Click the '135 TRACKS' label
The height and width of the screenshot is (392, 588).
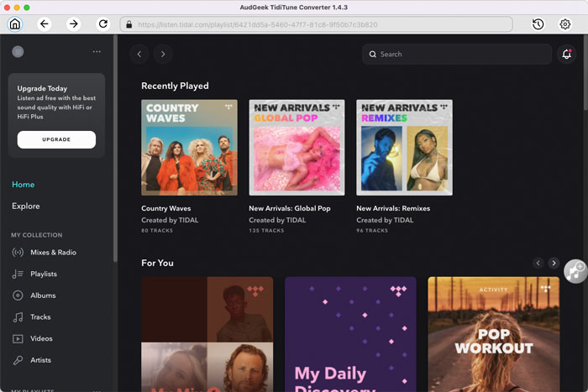[266, 231]
